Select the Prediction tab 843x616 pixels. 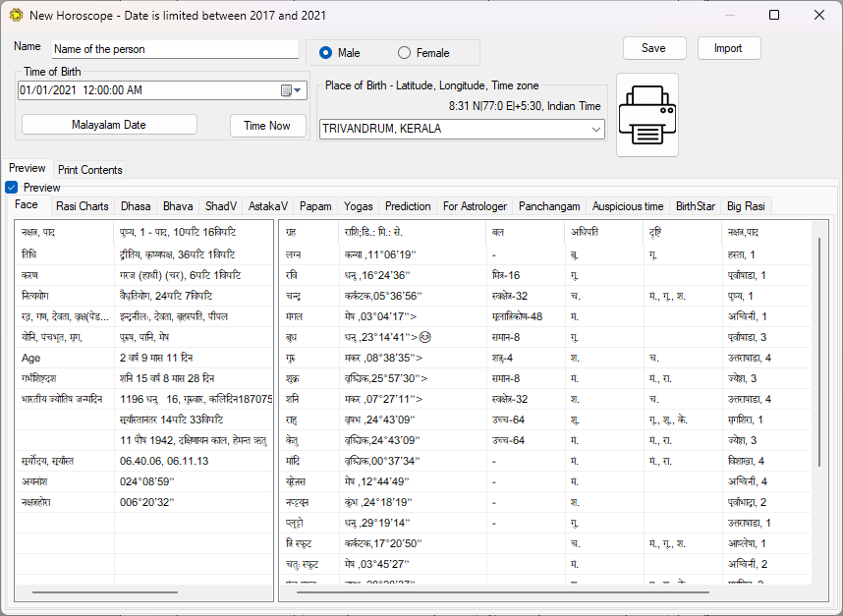pyautogui.click(x=407, y=206)
